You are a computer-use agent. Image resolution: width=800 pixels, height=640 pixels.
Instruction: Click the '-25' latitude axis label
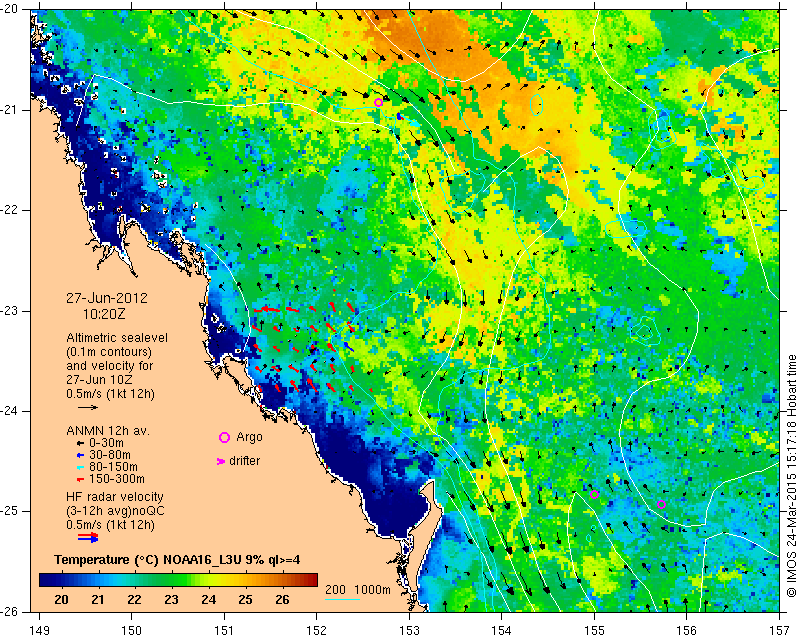pyautogui.click(x=9, y=511)
